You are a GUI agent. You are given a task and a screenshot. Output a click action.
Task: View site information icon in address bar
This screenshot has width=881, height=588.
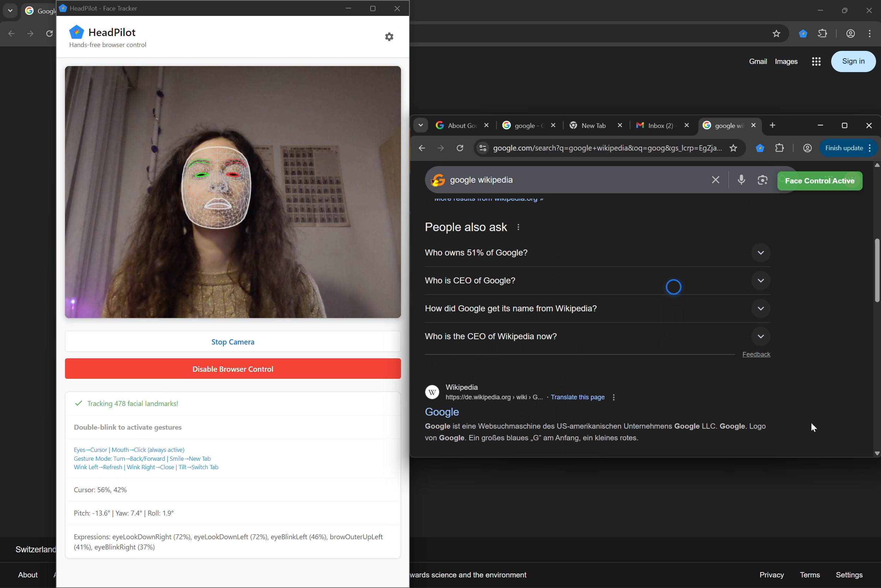click(483, 148)
